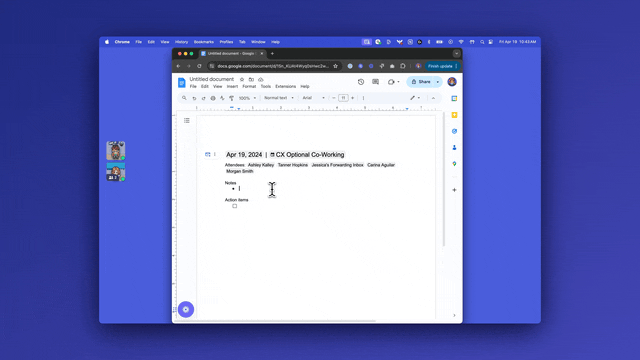The image size is (640, 360).
Task: Open version history clock icon
Action: [x=361, y=82]
